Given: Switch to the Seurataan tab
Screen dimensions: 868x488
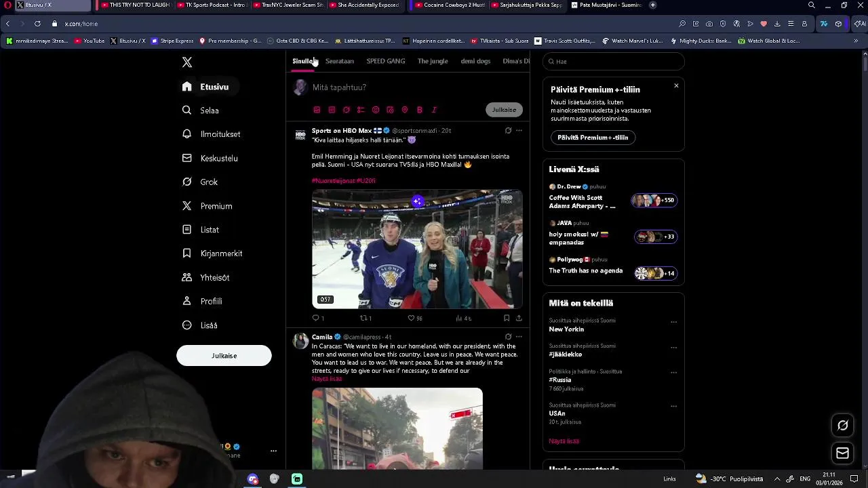Looking at the screenshot, I should click(339, 61).
